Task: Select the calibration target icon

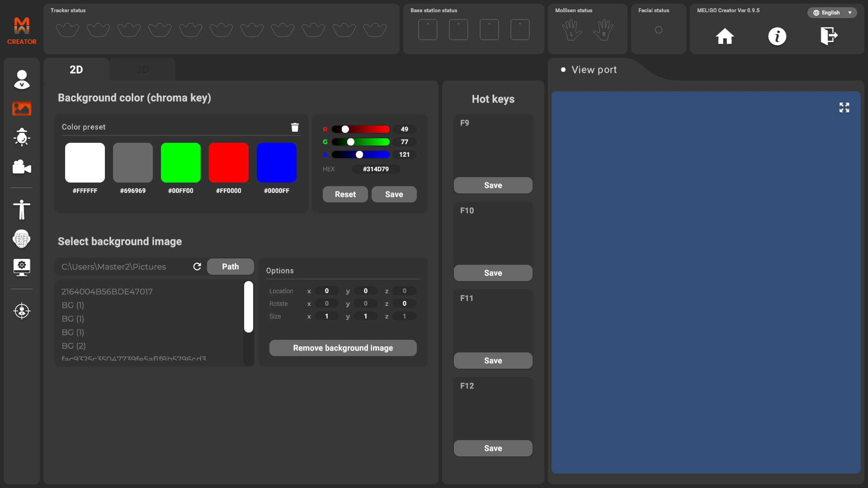Action: (x=21, y=311)
